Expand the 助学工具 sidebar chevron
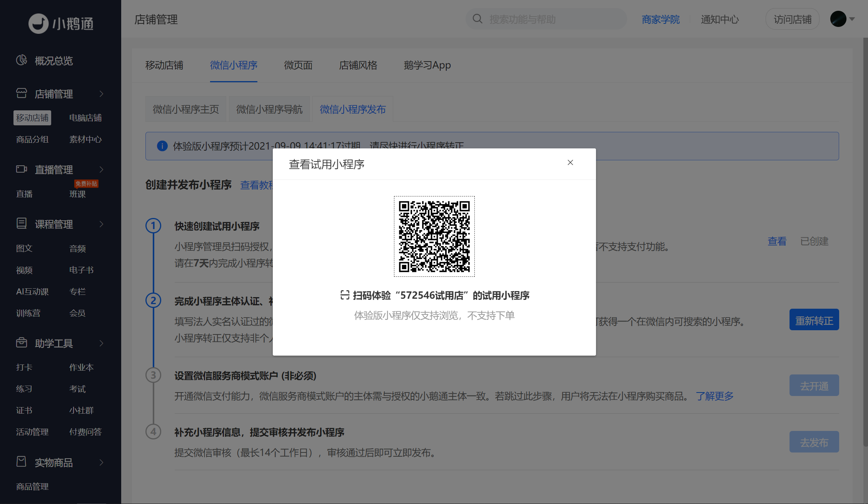The width and height of the screenshot is (868, 504). pyautogui.click(x=102, y=343)
